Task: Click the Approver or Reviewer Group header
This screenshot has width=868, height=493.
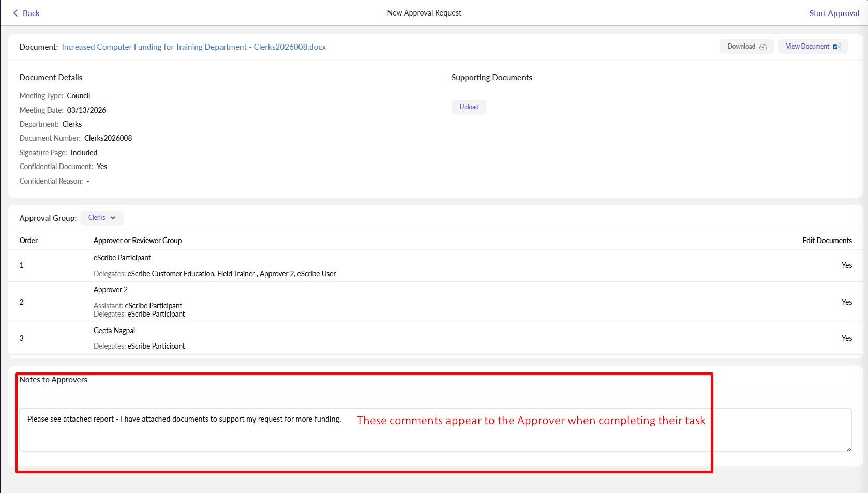Action: click(x=137, y=241)
